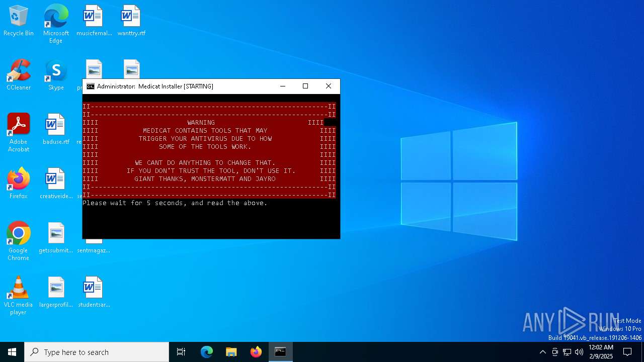Open File Explorer from the taskbar
The image size is (644, 362).
[231, 352]
